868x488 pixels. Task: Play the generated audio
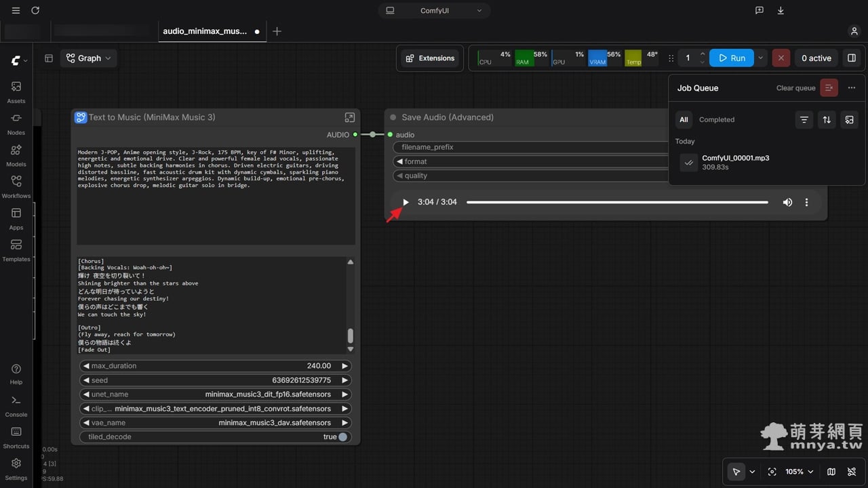click(406, 202)
